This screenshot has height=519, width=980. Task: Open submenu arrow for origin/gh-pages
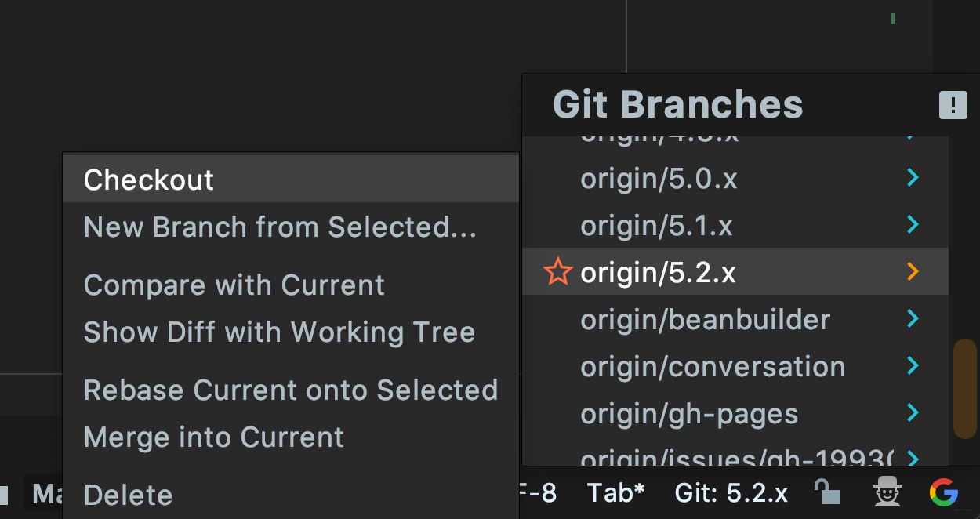[912, 412]
